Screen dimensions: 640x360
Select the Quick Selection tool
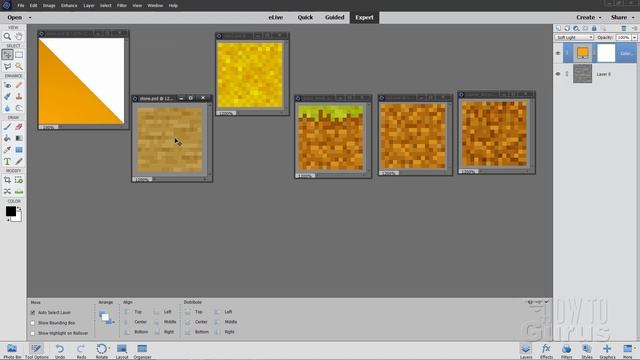click(x=19, y=66)
